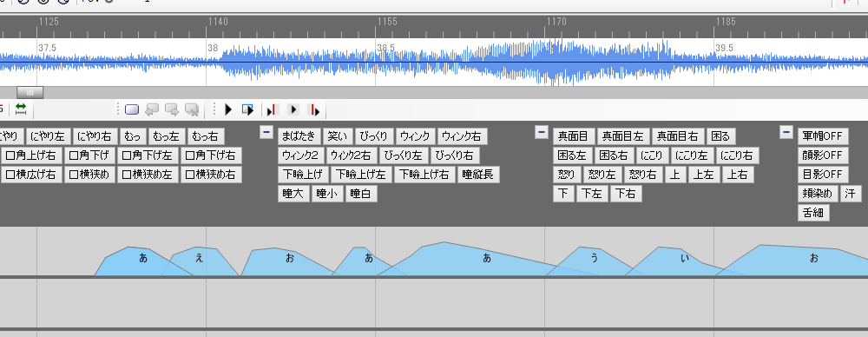
Task: Click the 怒り button
Action: click(566, 175)
